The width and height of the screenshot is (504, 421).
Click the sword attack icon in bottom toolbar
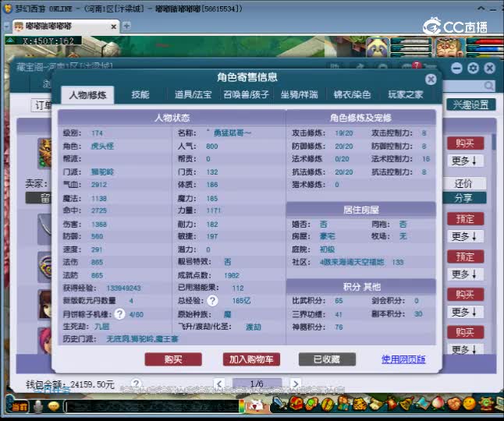[x=279, y=403]
